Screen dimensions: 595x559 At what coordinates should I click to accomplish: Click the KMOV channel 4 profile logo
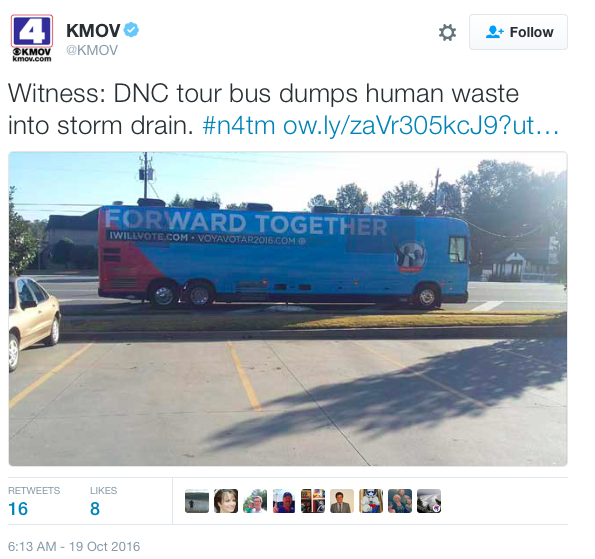31,38
